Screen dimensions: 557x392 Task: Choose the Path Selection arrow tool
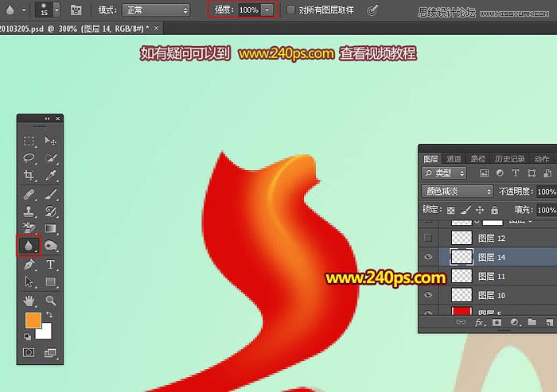[29, 281]
